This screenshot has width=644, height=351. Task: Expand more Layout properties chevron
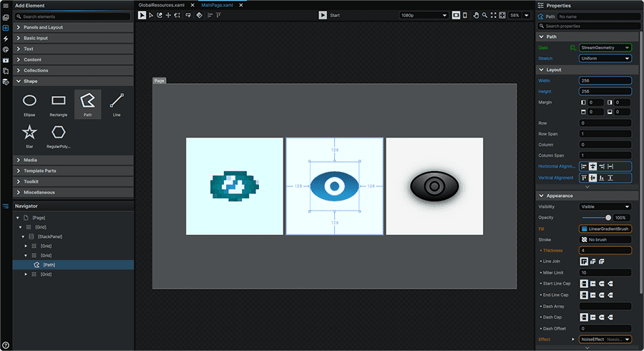(587, 187)
